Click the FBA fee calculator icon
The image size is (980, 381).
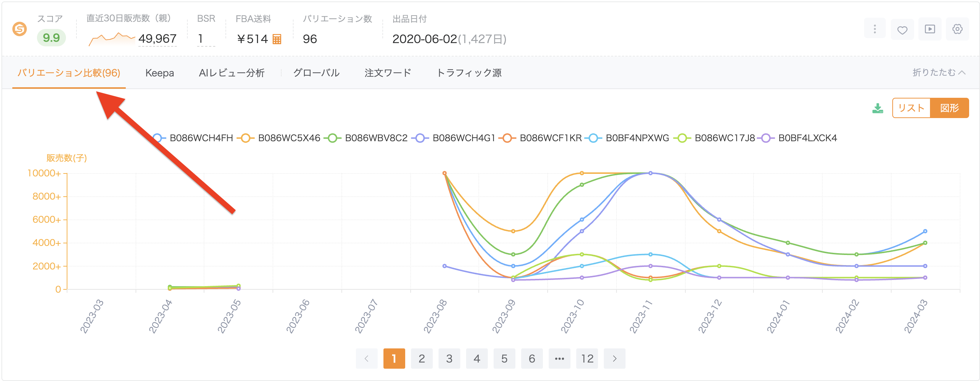click(277, 39)
